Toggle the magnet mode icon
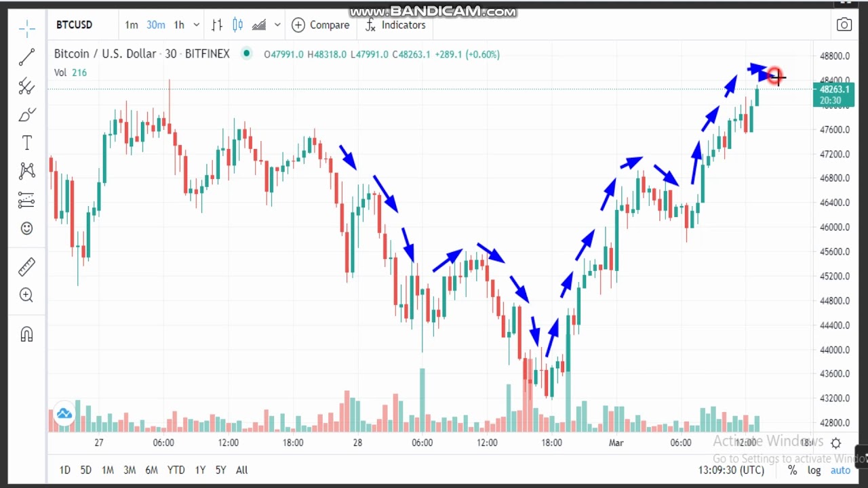868x488 pixels. pos(26,334)
